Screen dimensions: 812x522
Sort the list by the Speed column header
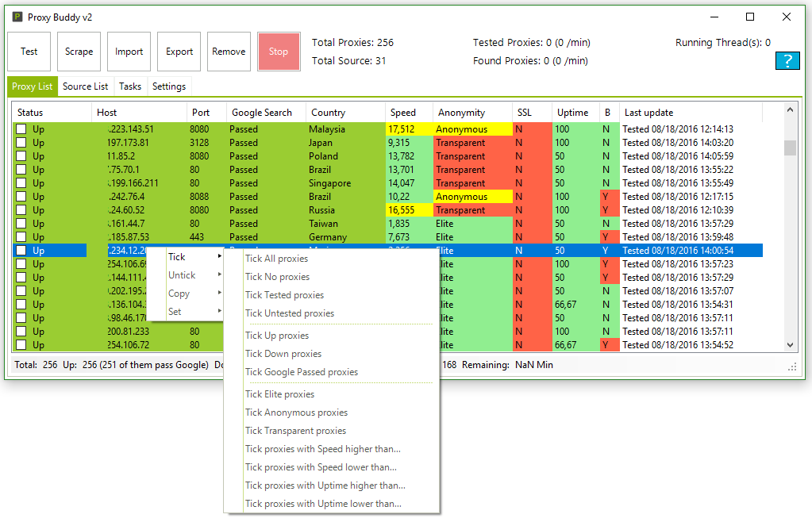(403, 113)
